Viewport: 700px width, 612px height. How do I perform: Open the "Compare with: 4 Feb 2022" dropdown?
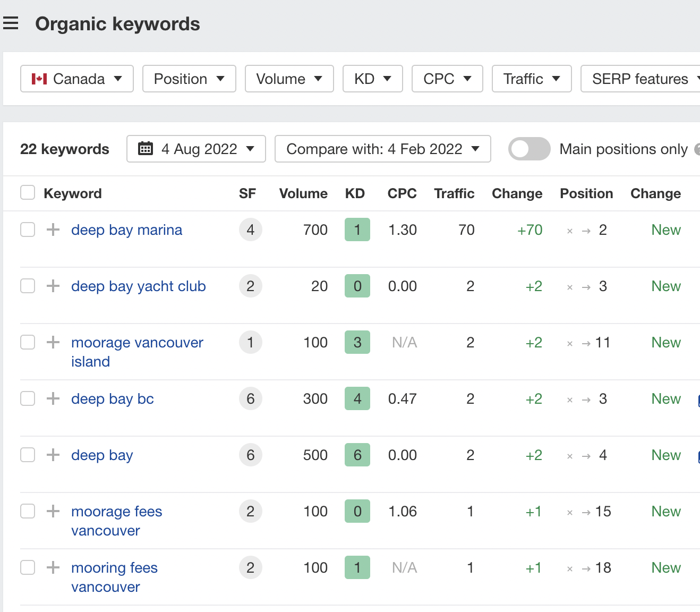pos(382,149)
